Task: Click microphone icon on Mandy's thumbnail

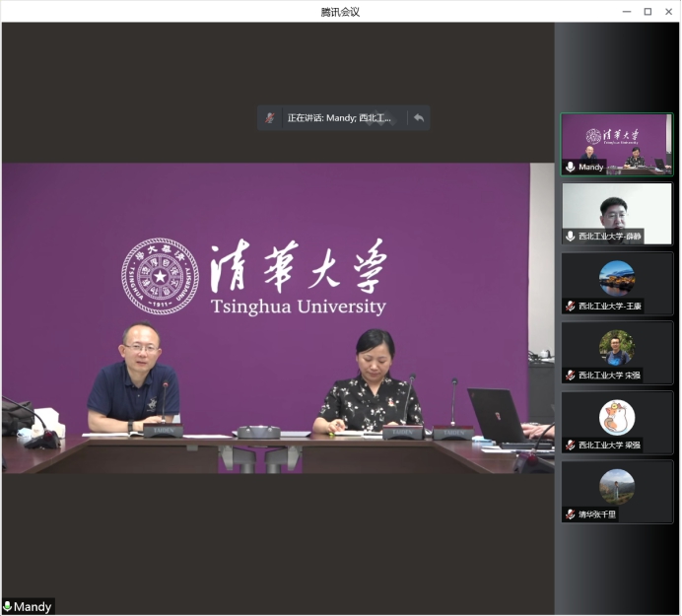Action: [571, 167]
